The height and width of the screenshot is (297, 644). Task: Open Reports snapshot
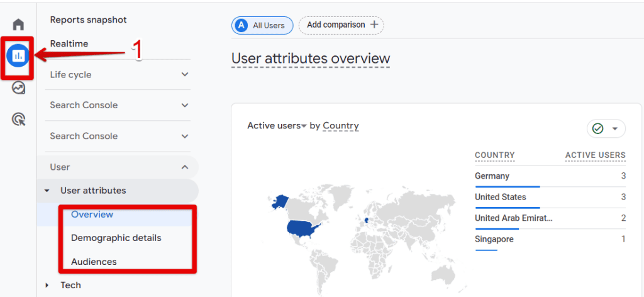click(88, 20)
